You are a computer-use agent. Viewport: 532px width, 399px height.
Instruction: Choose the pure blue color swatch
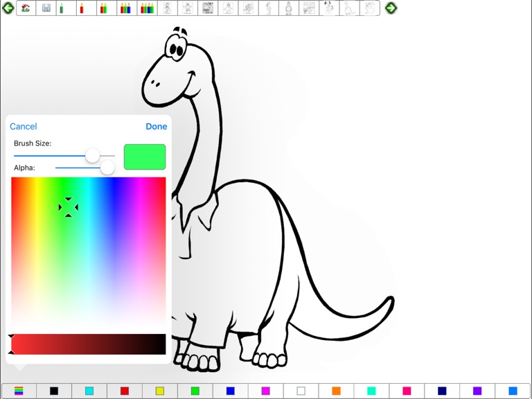[x=231, y=391]
